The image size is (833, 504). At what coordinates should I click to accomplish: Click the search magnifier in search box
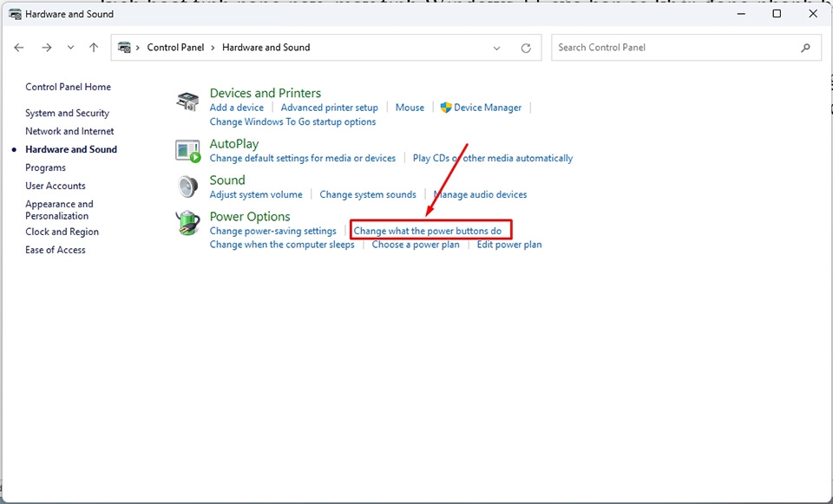click(x=804, y=47)
